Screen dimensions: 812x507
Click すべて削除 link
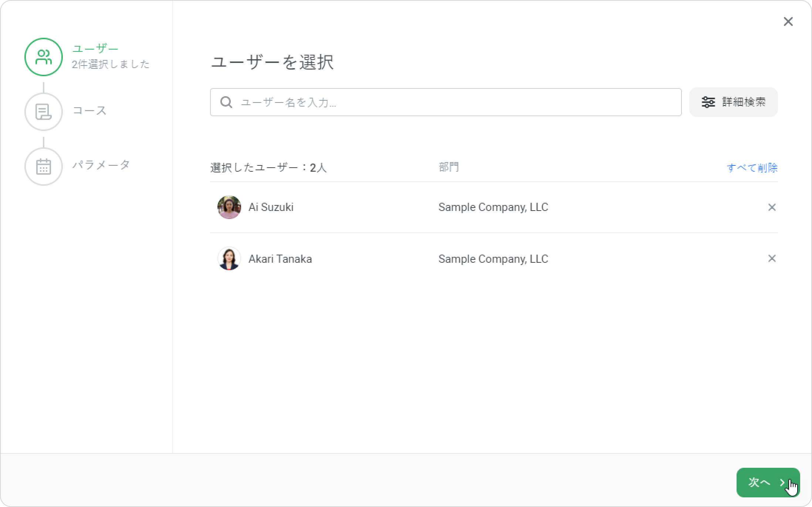coord(752,168)
